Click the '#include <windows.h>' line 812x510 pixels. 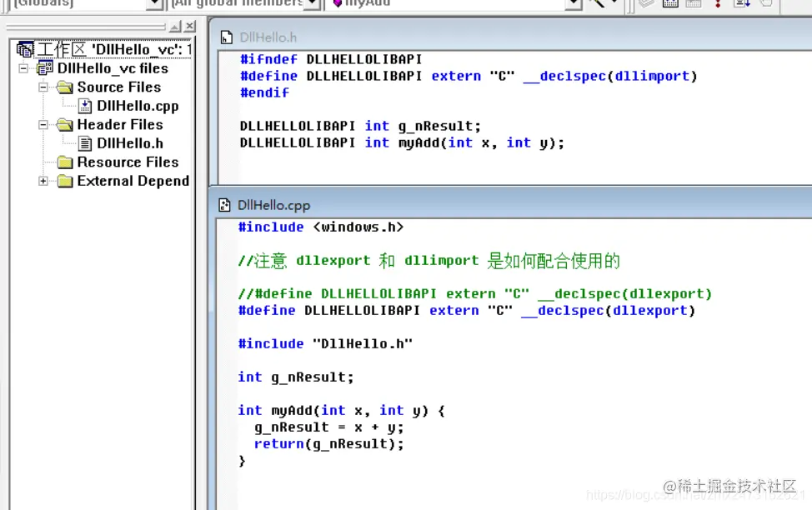(321, 227)
